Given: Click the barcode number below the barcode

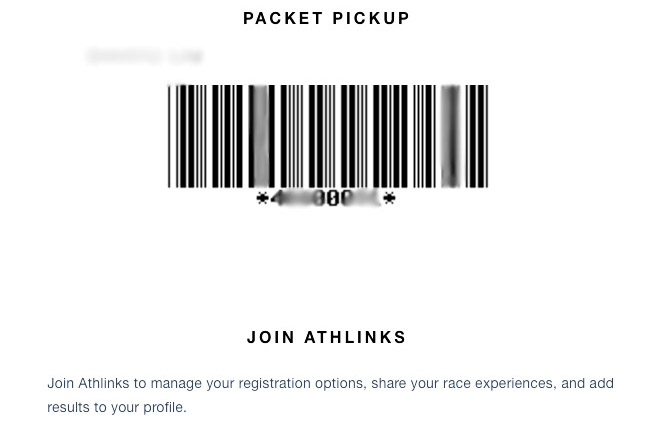Looking at the screenshot, I should 326,199.
